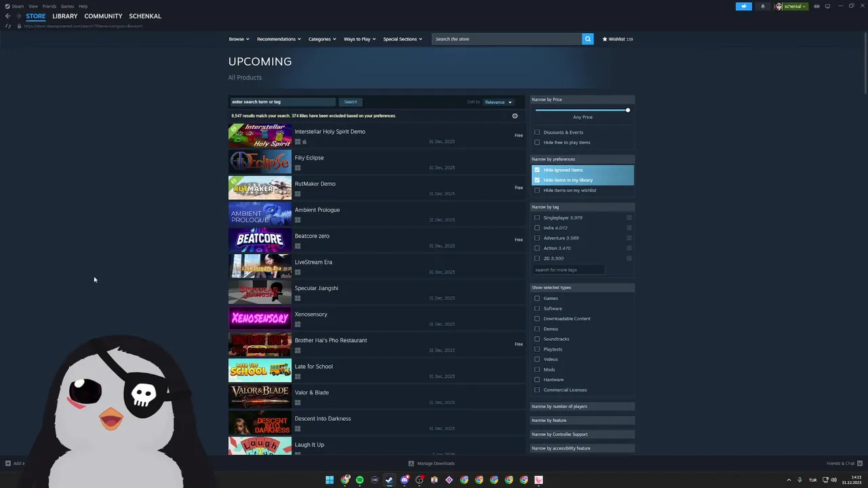Click the exclude-tag box beside Indie
This screenshot has width=868, height=488.
pos(629,228)
